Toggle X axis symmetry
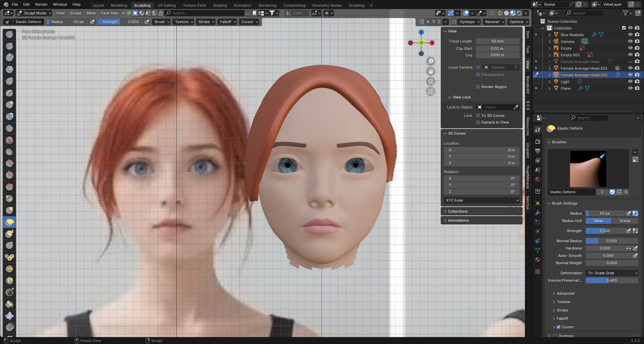The width and height of the screenshot is (644, 344). click(428, 22)
